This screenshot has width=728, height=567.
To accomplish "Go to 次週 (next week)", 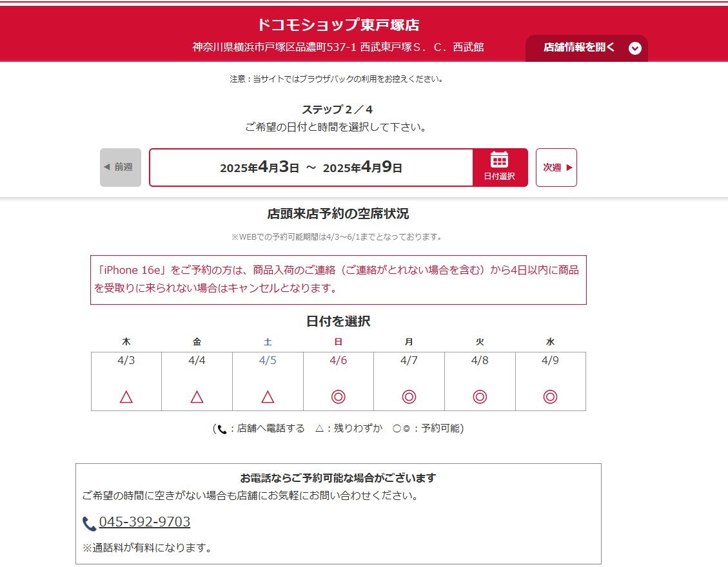I will [x=556, y=168].
